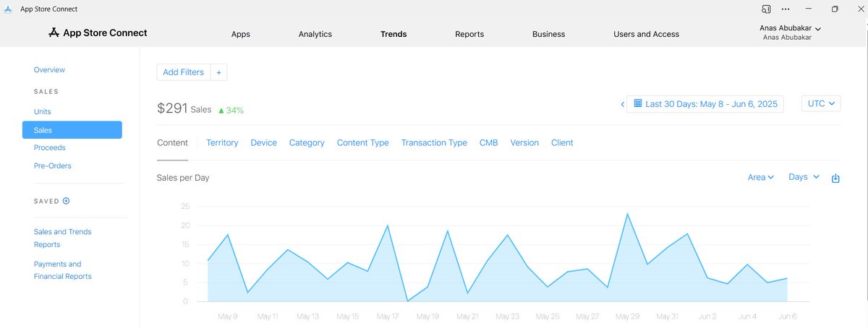Open the three-dots menu in title bar
Image resolution: width=868 pixels, height=328 pixels.
click(786, 9)
